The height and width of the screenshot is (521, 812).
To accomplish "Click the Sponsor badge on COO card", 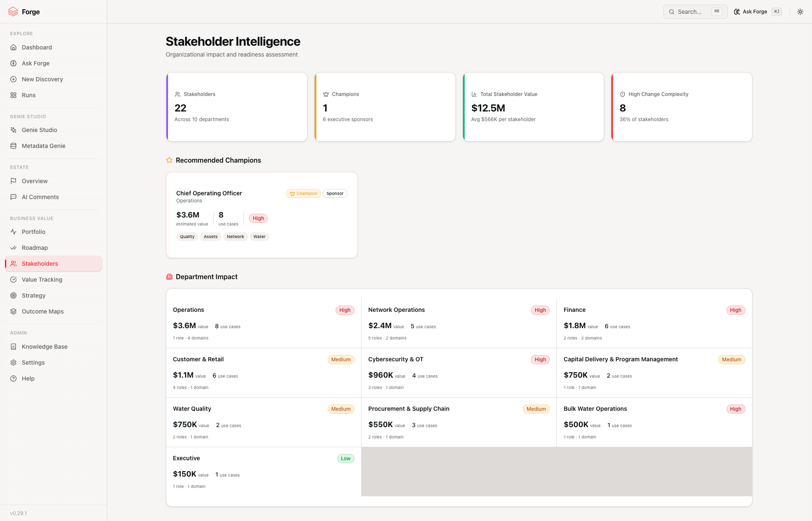I will click(x=335, y=194).
